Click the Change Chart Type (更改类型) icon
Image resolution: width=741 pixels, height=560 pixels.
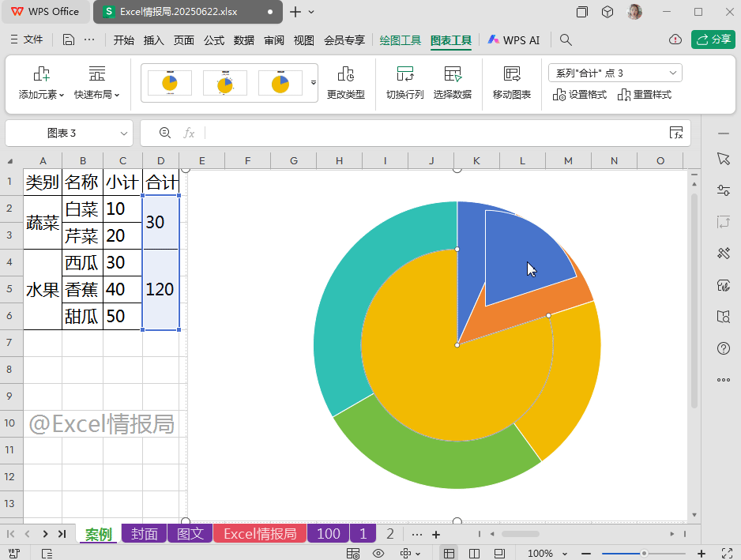(x=345, y=75)
